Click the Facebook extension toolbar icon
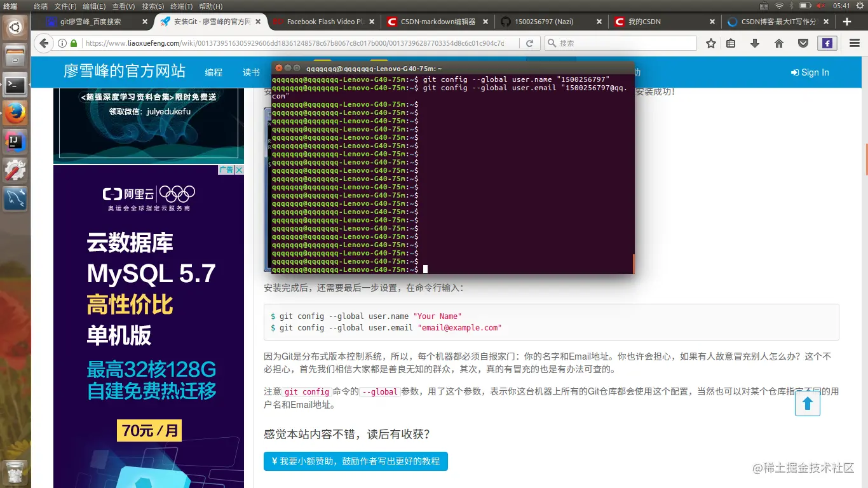Viewport: 868px width, 488px height. [827, 43]
